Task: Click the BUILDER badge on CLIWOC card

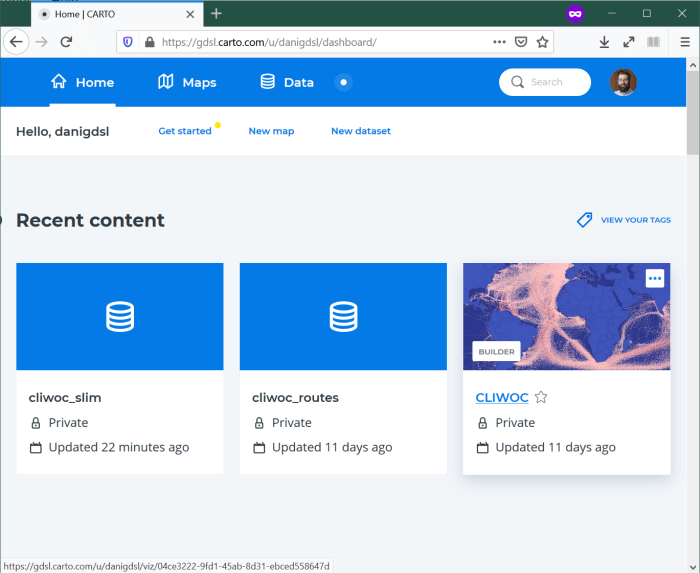Action: pyautogui.click(x=496, y=352)
